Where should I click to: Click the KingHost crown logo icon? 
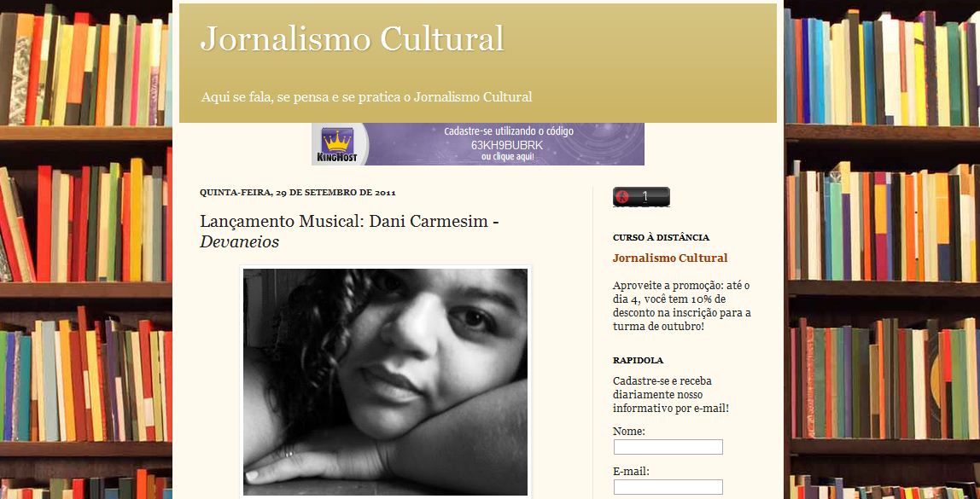[337, 144]
